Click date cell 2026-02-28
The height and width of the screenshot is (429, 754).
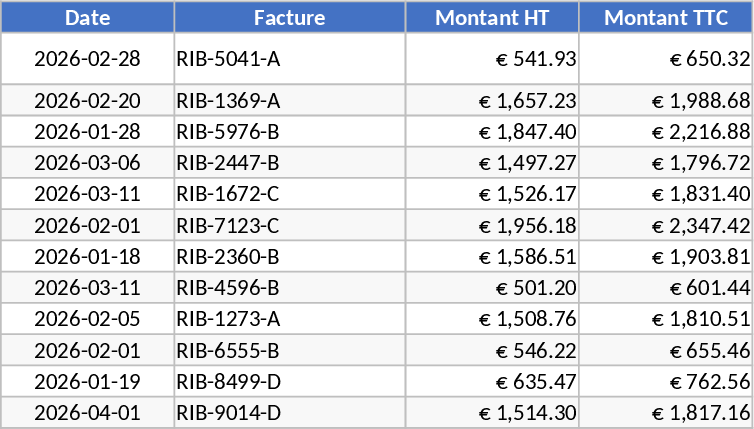pyautogui.click(x=88, y=59)
